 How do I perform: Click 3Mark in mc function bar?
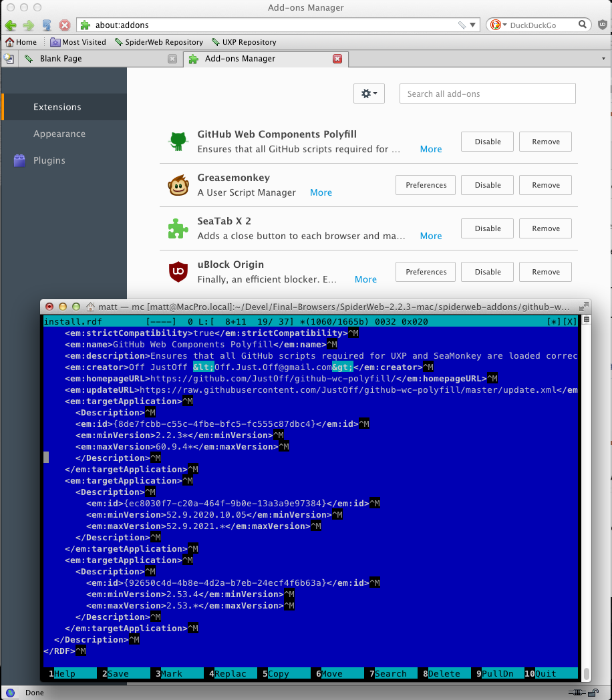177,673
